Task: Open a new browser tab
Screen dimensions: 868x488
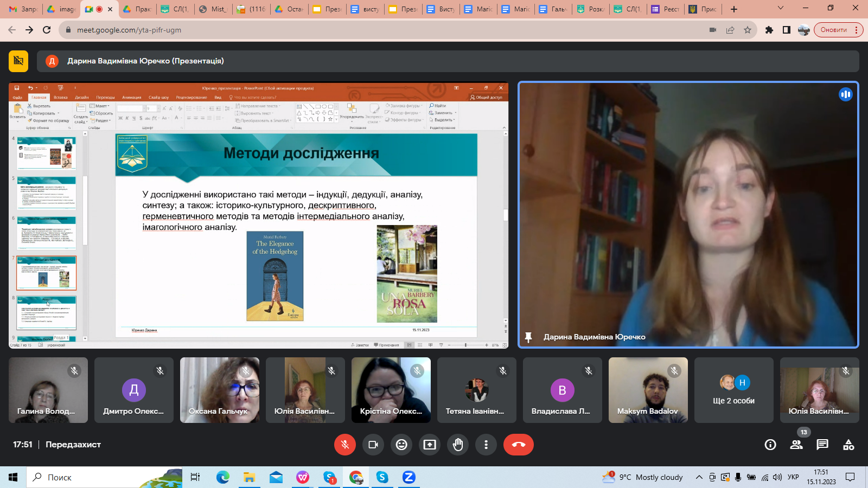Action: 734,9
